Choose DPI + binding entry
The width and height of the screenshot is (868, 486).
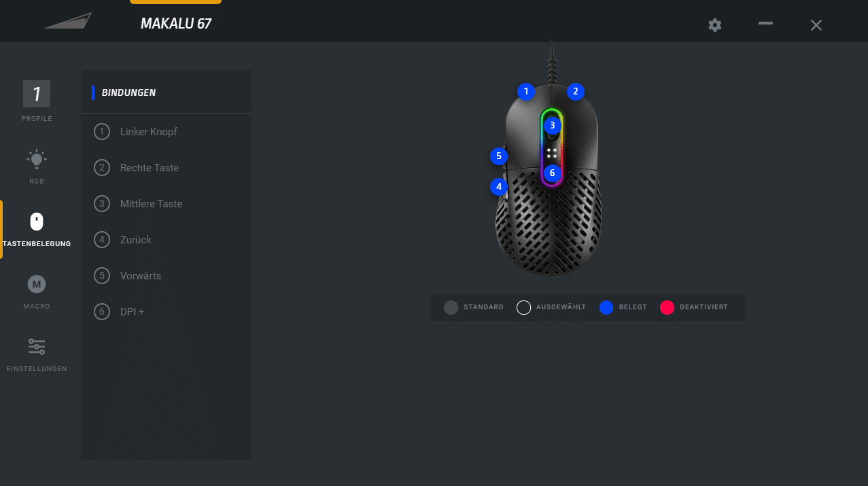tap(166, 312)
